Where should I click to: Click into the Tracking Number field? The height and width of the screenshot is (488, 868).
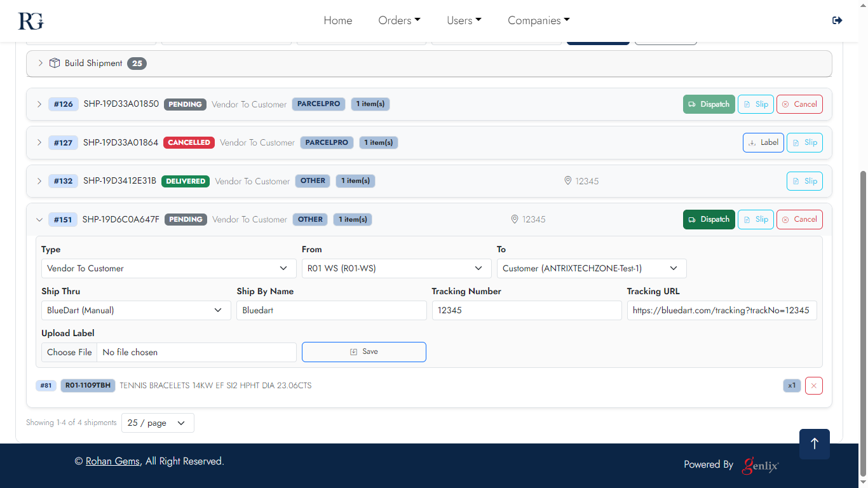coord(526,311)
